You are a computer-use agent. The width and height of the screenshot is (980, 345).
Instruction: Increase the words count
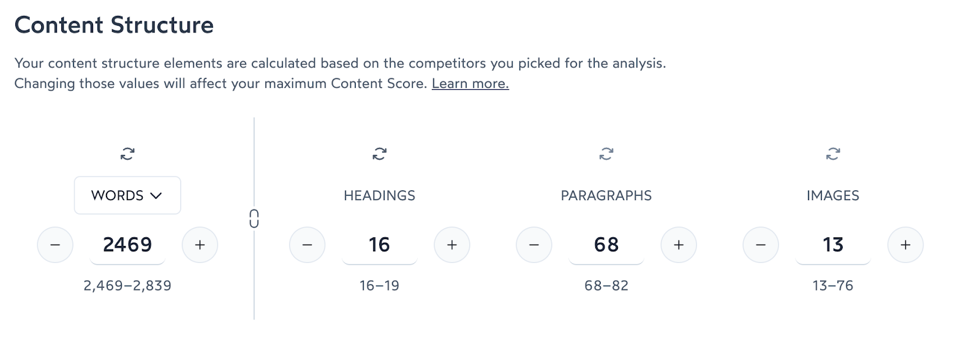coord(200,245)
